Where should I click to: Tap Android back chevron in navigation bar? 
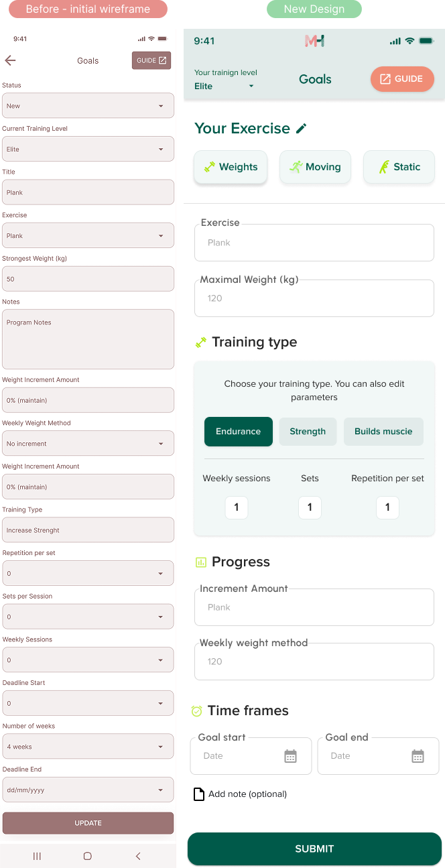(138, 856)
